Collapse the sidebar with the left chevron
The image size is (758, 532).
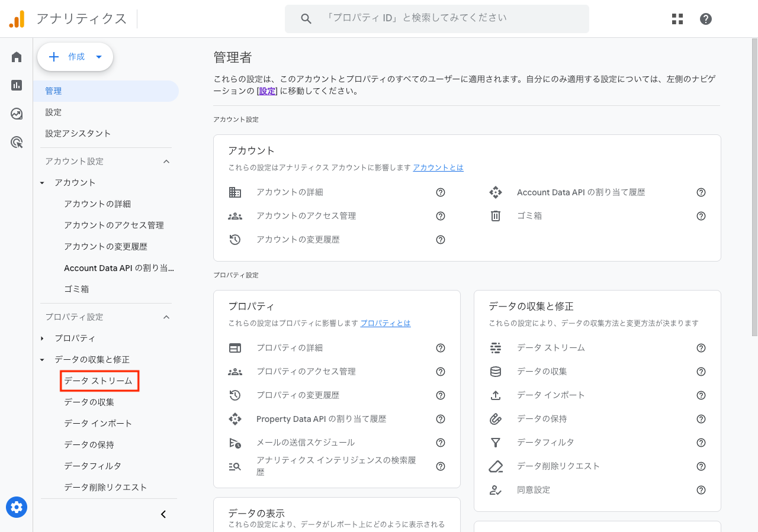click(x=163, y=514)
